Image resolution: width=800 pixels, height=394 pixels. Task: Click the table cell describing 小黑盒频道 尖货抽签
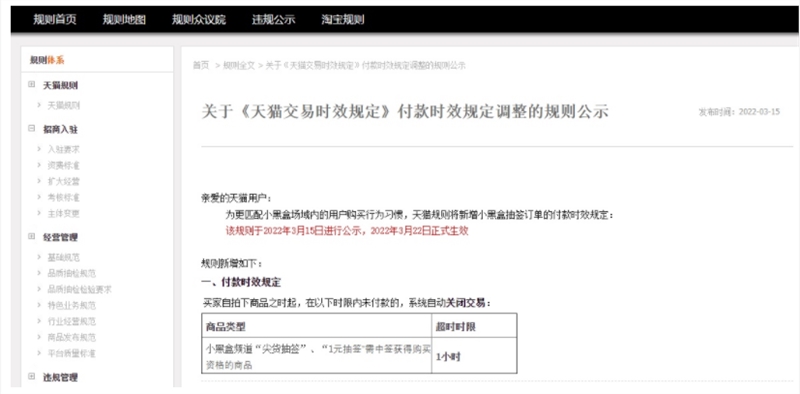point(316,355)
